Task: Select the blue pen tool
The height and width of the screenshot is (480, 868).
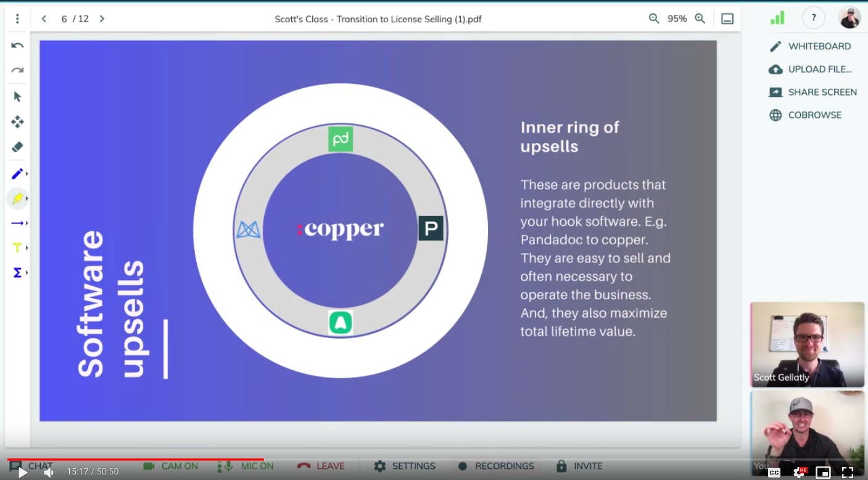Action: [x=17, y=174]
